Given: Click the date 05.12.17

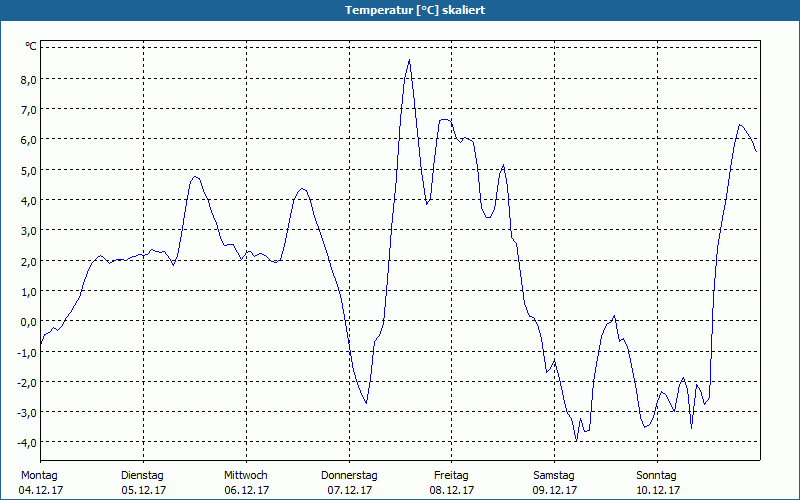Looking at the screenshot, I should 144,490.
